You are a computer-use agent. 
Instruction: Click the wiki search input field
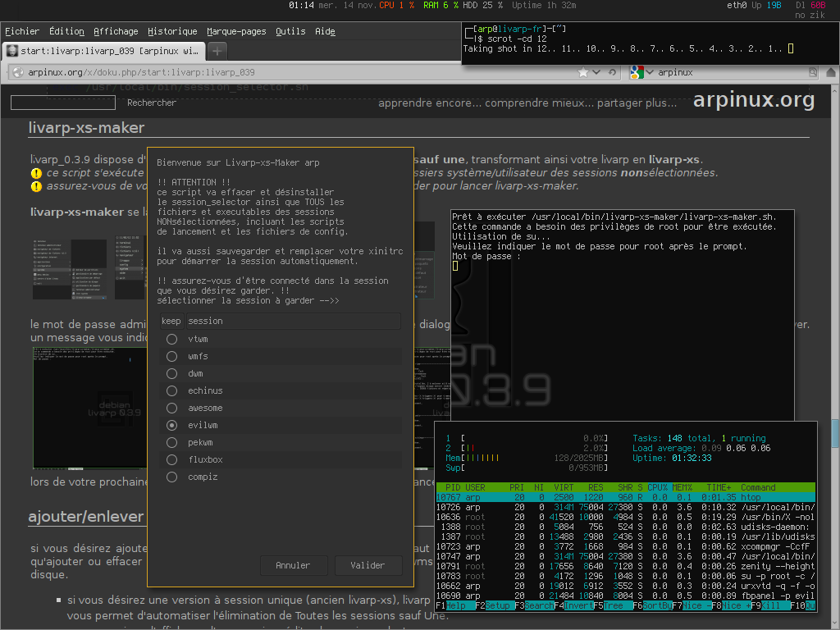point(63,103)
